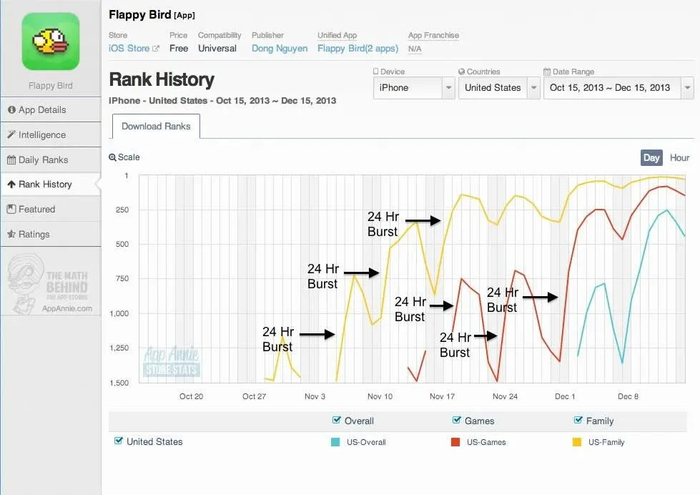Open Daily Ranks calendar icon
The width and height of the screenshot is (700, 495).
(x=11, y=160)
